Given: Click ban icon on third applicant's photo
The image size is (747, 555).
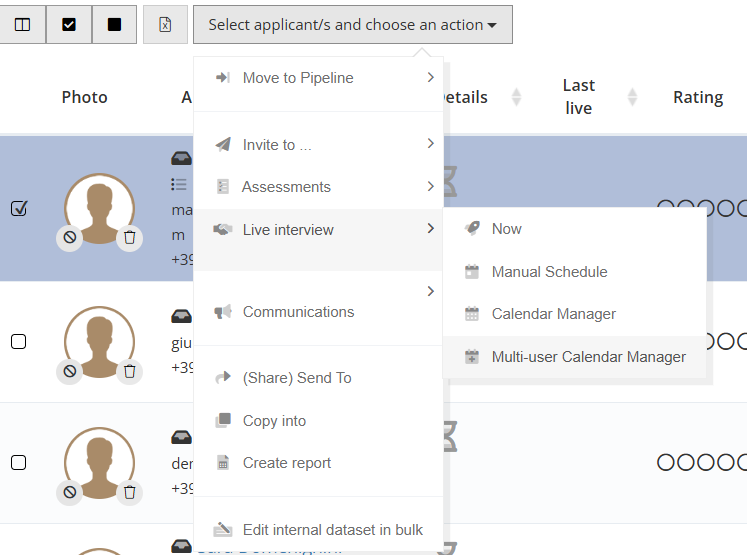Looking at the screenshot, I should point(70,492).
